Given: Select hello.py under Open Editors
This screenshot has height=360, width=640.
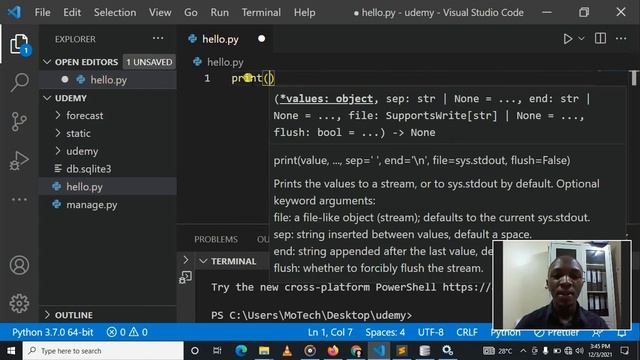Looking at the screenshot, I should [108, 80].
